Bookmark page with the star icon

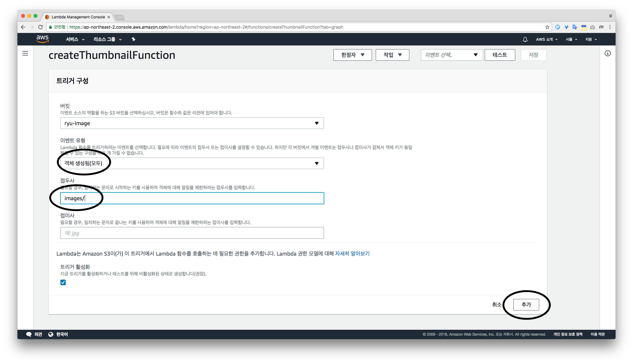click(x=547, y=27)
